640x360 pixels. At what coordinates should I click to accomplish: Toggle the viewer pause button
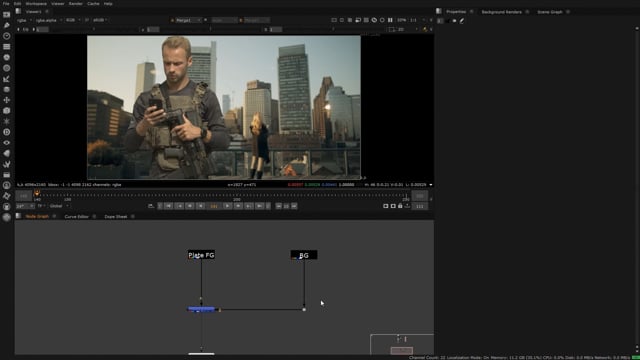point(390,20)
